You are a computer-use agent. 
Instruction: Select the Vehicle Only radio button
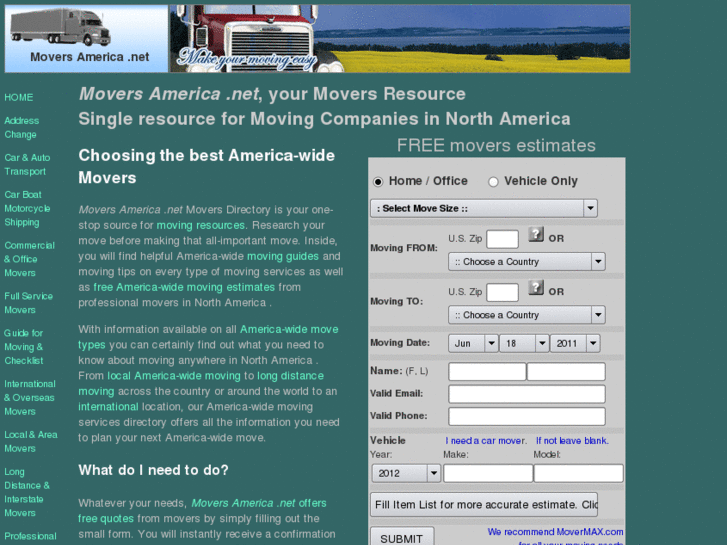point(493,182)
